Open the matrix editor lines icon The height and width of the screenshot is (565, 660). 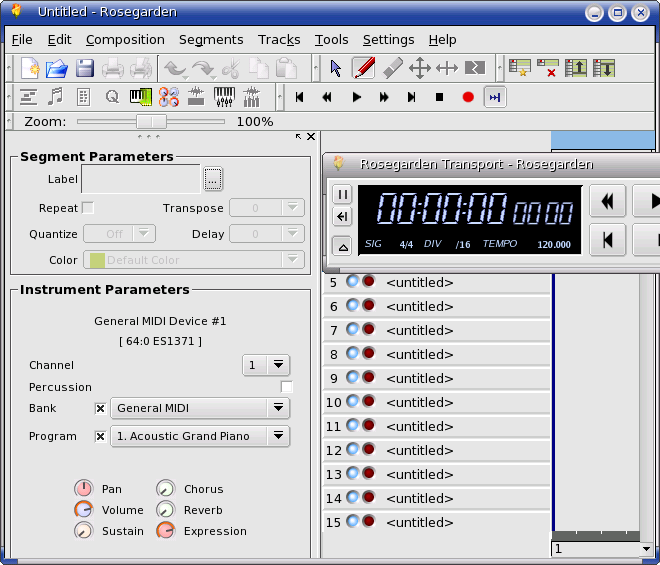[28, 97]
